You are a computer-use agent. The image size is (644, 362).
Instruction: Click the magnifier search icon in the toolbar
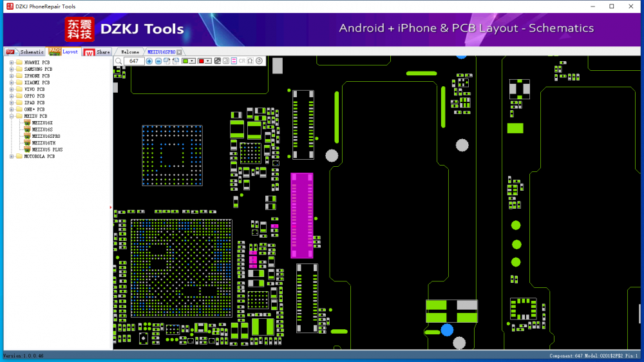tap(118, 61)
